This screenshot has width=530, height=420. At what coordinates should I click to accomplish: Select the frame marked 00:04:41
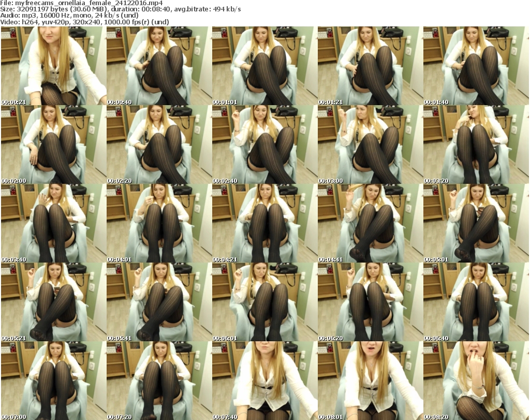coord(371,223)
